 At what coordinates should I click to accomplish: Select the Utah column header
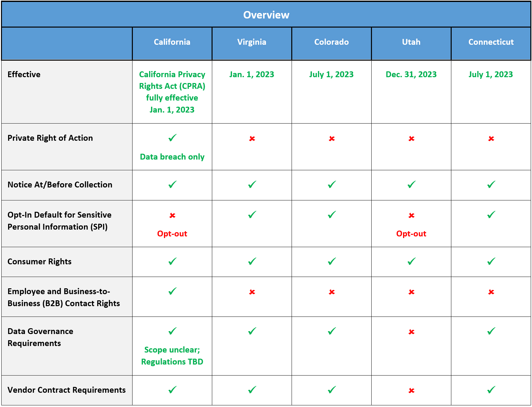point(411,42)
